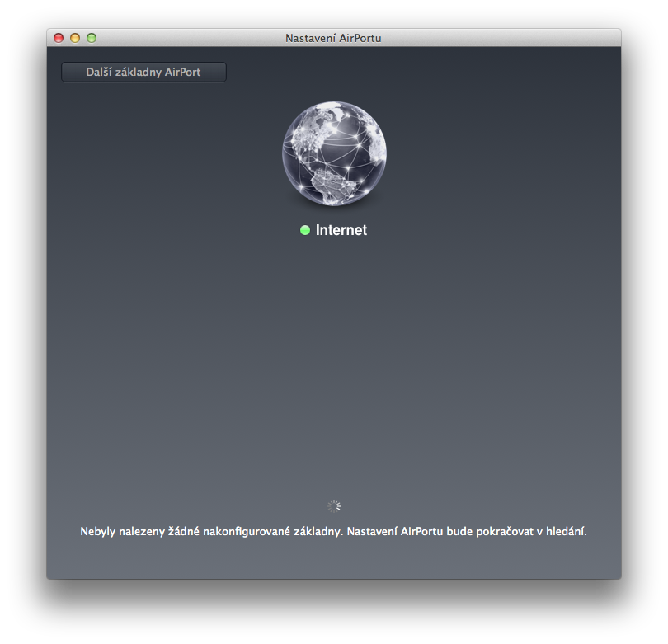Zoom the window with the green button

[x=92, y=38]
